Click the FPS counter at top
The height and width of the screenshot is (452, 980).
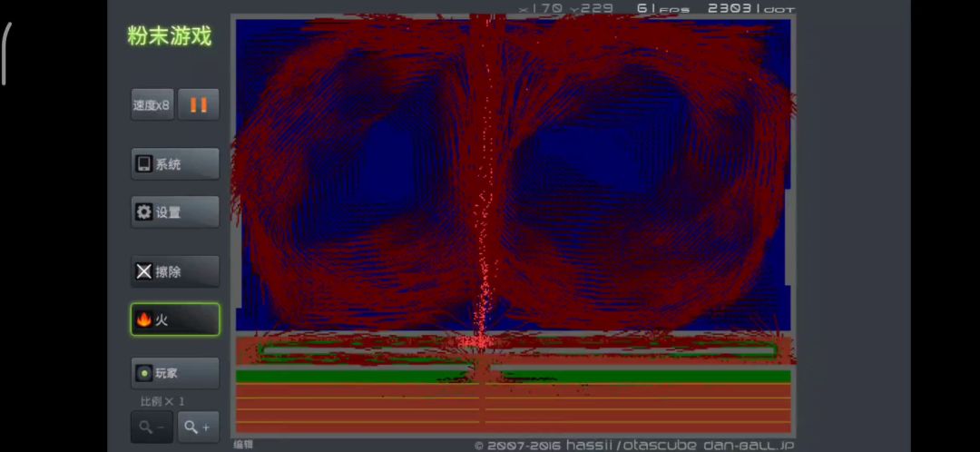pyautogui.click(x=662, y=8)
